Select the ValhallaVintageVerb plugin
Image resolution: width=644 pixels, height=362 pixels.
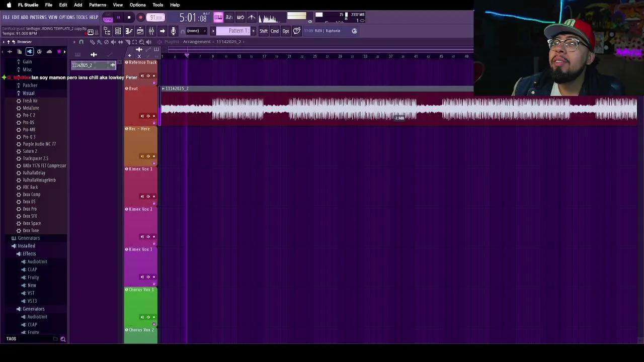[39, 180]
